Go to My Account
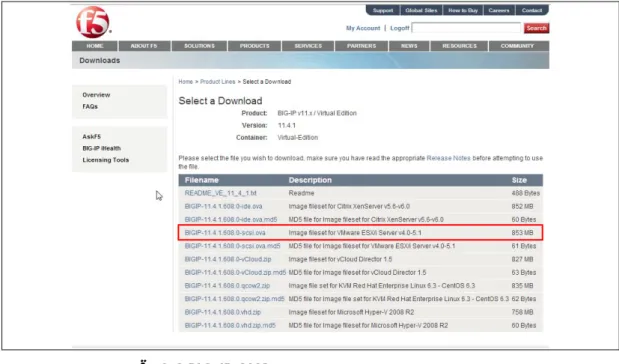The image size is (619, 364). 363,28
